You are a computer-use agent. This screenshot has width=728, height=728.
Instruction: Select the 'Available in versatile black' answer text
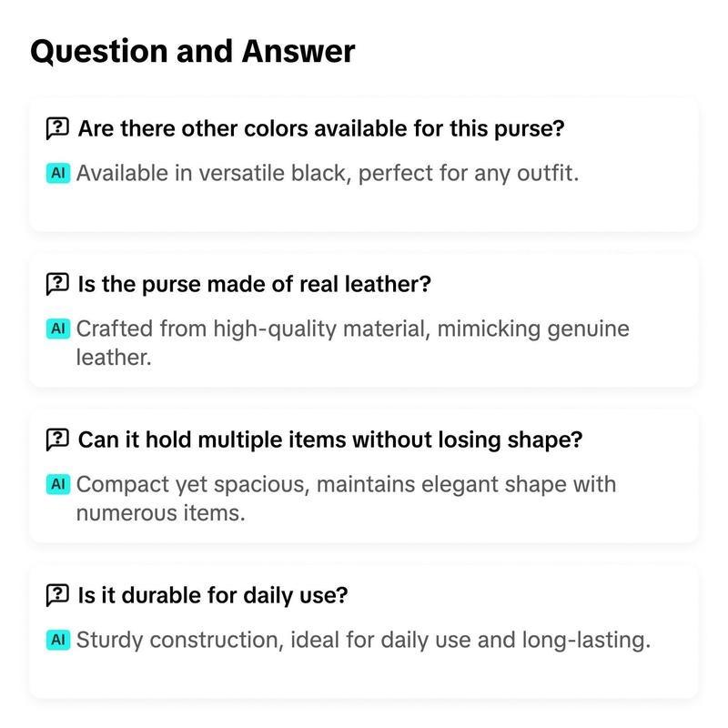[328, 174]
